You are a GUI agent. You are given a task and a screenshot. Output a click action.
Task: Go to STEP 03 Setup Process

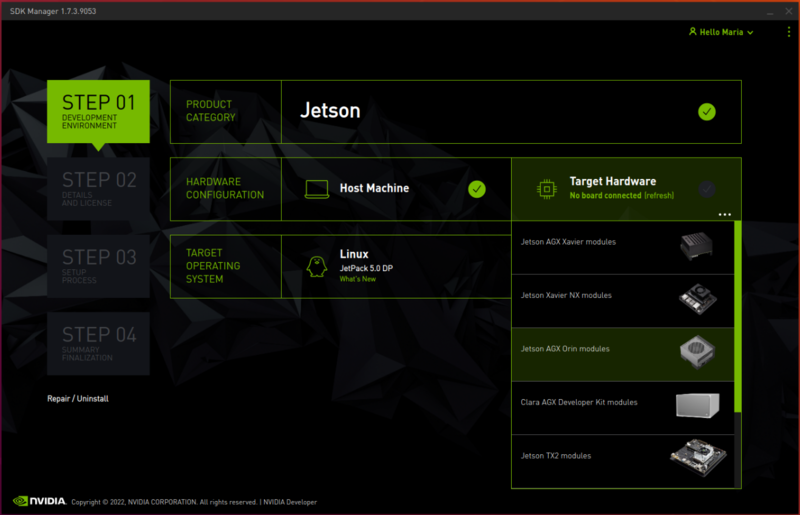tap(98, 266)
